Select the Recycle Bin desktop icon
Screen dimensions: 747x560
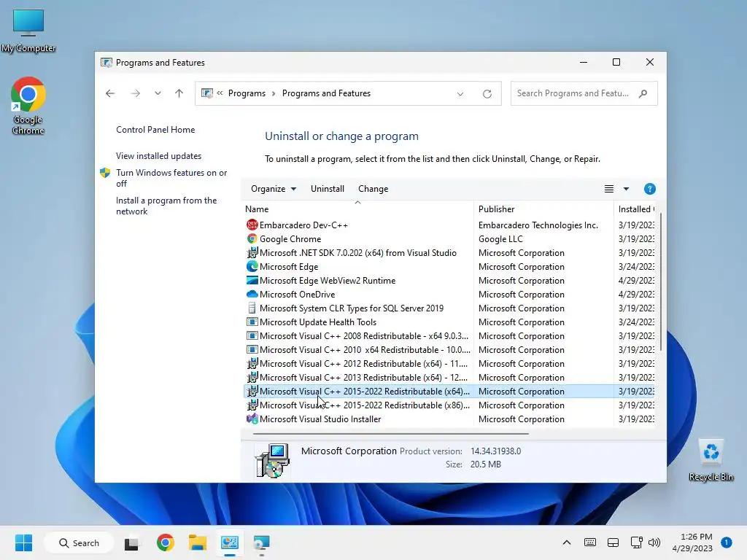tap(711, 460)
